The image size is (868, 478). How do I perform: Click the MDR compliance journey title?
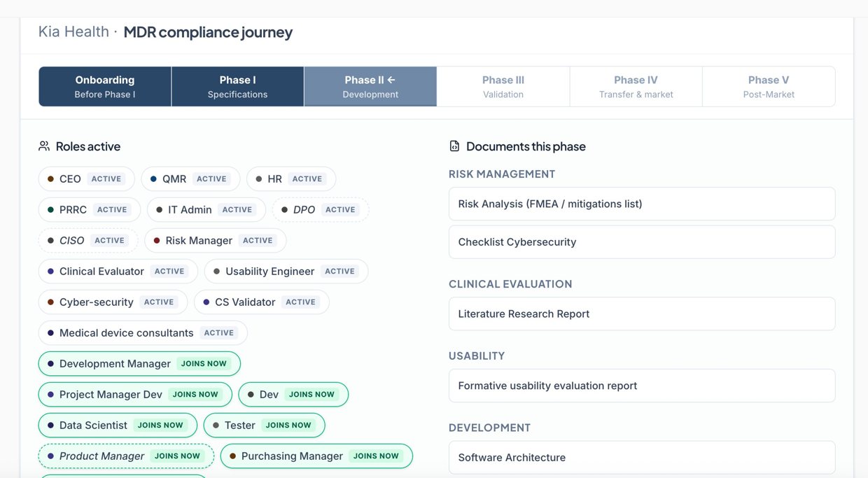click(208, 32)
